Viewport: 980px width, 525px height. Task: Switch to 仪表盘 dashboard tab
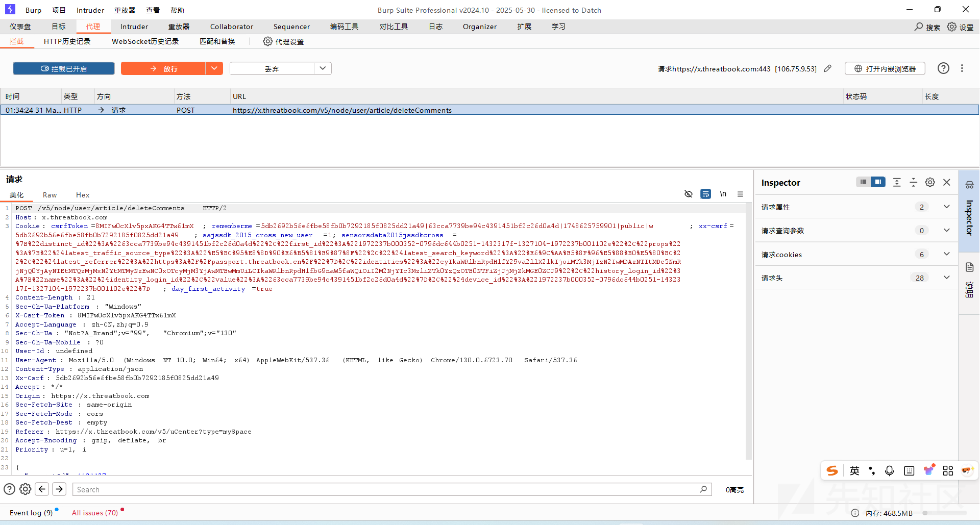20,27
